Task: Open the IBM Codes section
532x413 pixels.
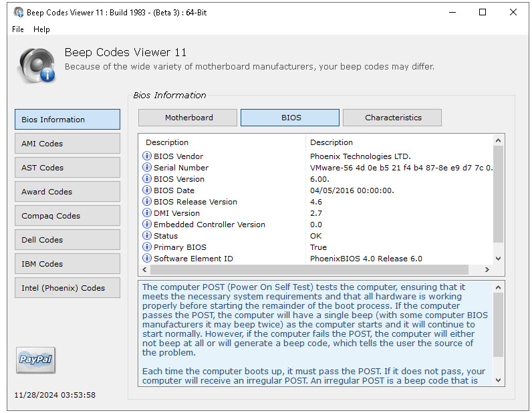Action: coord(68,264)
